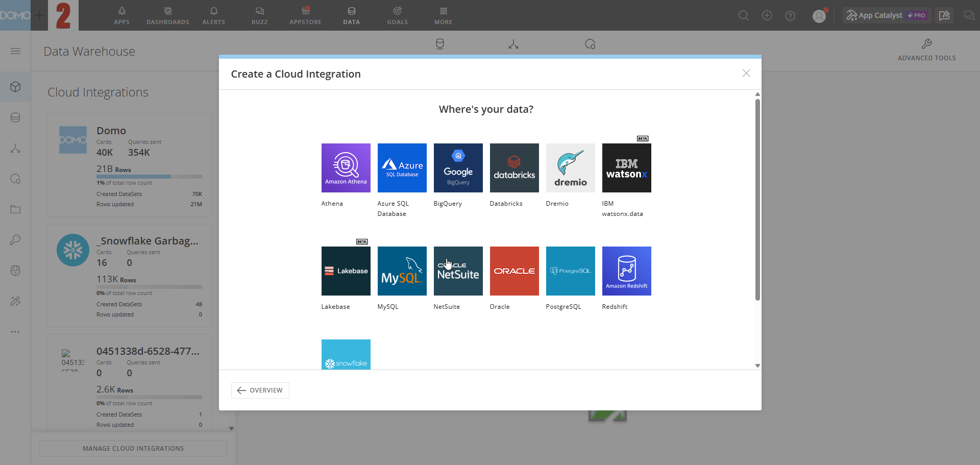
Task: Click the dialog scroll down arrow
Action: [757, 365]
